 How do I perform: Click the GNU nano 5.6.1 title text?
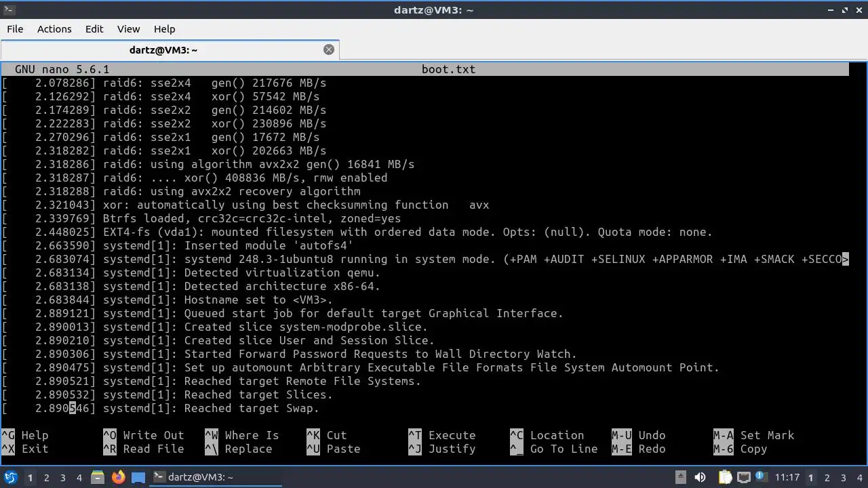(x=62, y=69)
